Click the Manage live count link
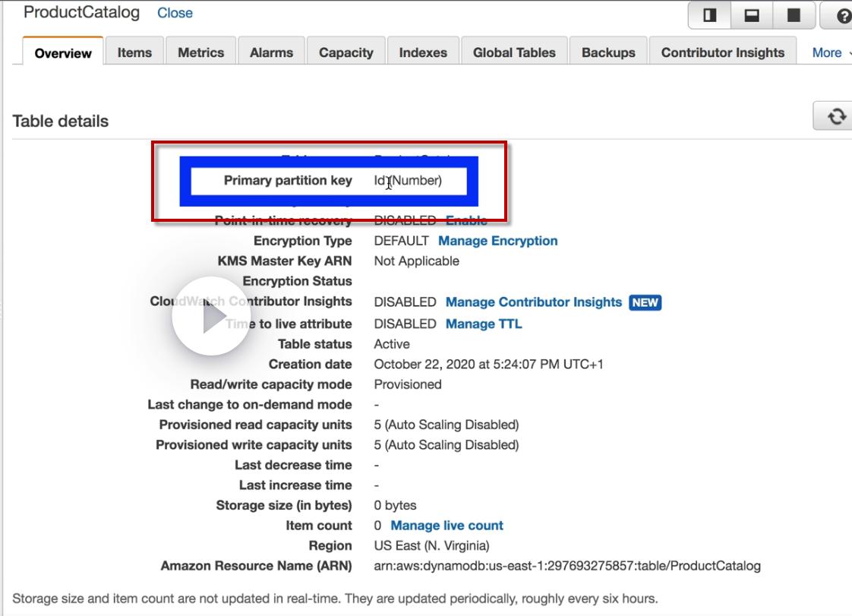This screenshot has height=616, width=852. coord(447,526)
